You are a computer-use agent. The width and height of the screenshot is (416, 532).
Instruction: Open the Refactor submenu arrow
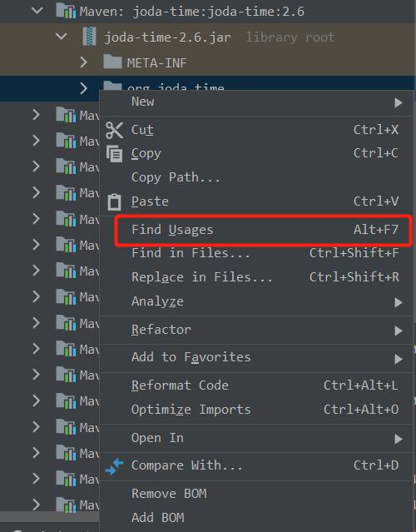(399, 331)
